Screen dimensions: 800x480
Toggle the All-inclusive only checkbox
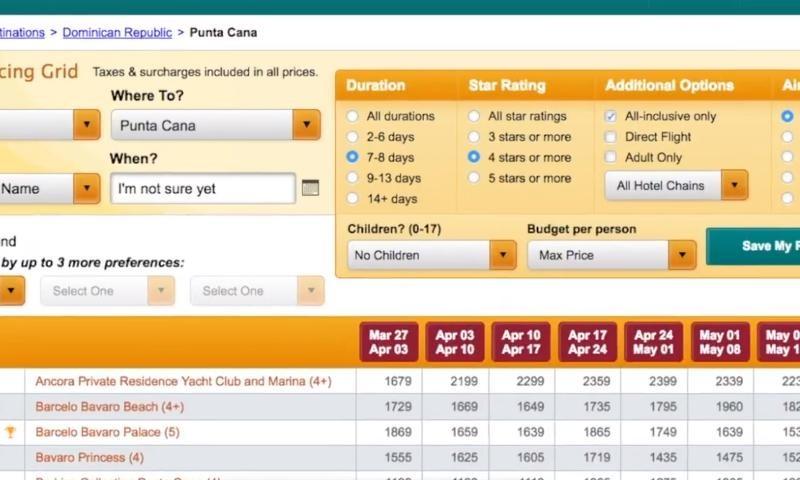pos(611,116)
